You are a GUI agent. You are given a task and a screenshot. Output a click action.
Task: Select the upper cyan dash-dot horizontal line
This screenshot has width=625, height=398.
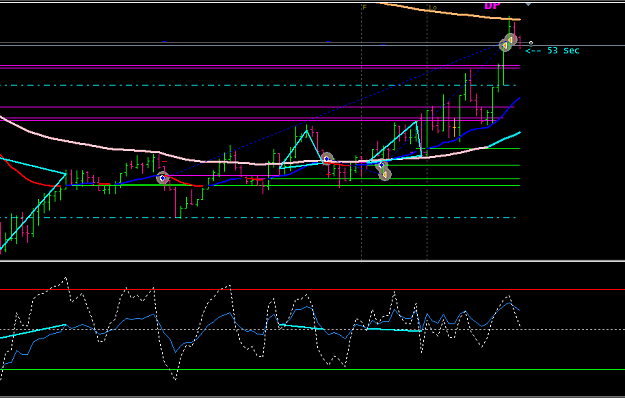click(x=258, y=85)
